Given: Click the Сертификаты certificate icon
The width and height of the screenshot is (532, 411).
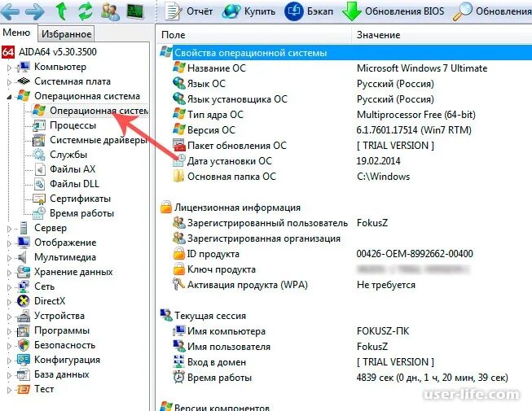Looking at the screenshot, I should click(x=39, y=199).
